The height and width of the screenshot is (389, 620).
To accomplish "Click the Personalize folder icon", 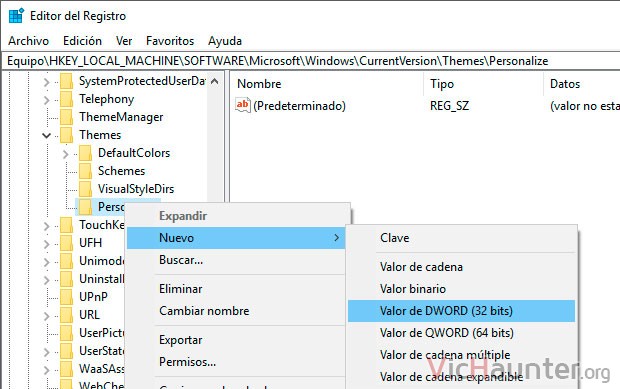I will [85, 207].
